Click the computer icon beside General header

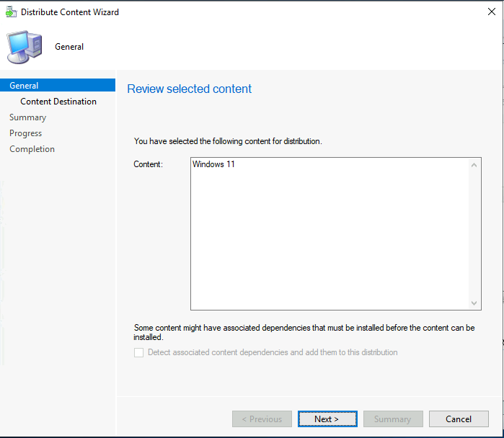click(x=25, y=47)
